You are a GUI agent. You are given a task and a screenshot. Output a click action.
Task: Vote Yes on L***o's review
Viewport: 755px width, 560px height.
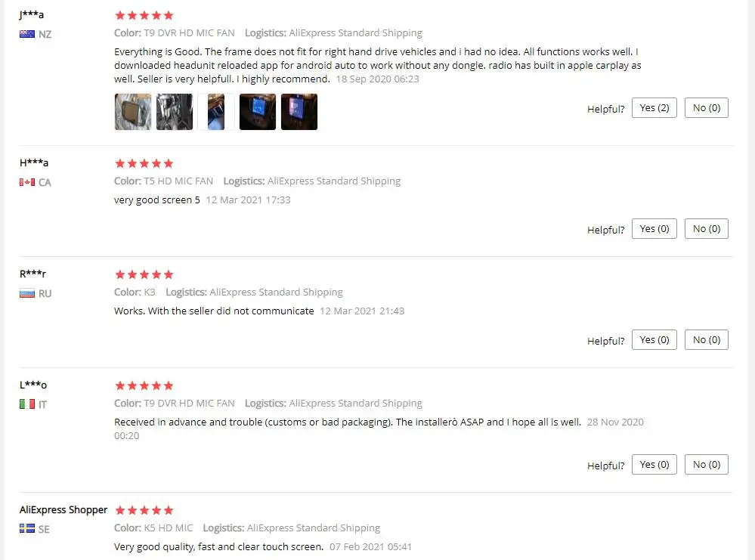[x=654, y=465]
